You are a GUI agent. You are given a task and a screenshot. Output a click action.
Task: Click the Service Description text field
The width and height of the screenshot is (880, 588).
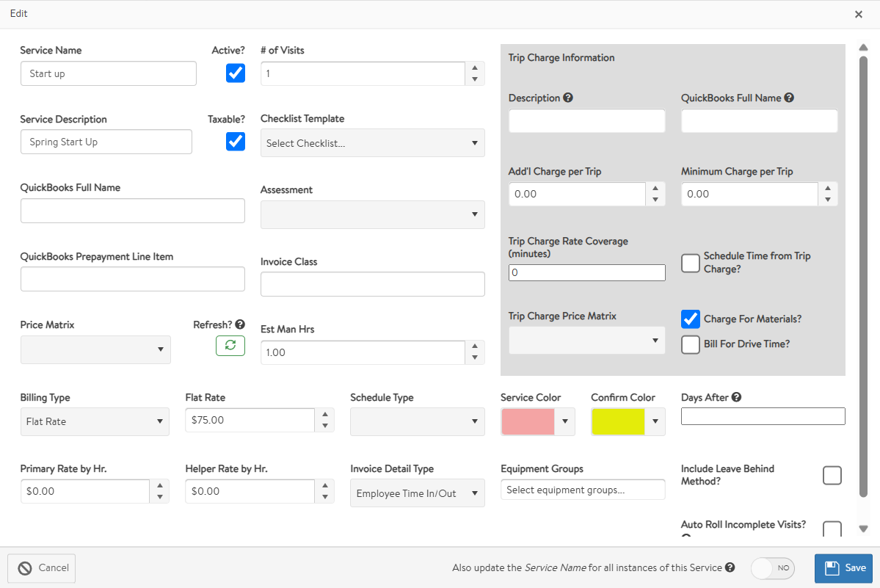[x=106, y=142]
